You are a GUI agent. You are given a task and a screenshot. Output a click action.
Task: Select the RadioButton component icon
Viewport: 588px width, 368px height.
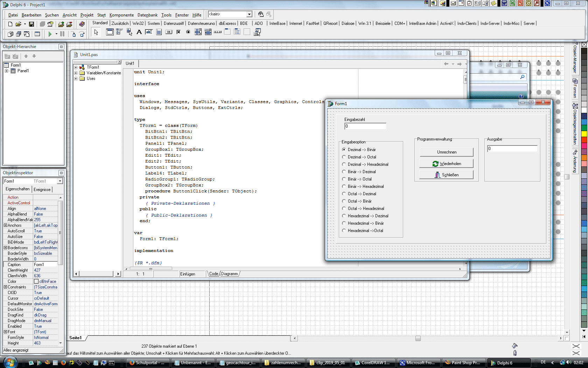coord(188,32)
